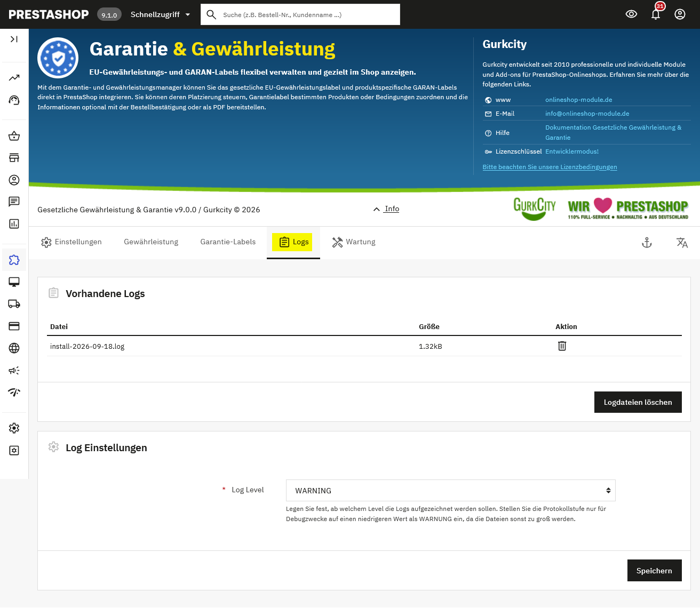Click the GurkCity logo image
The width and height of the screenshot is (700, 608).
(x=535, y=209)
